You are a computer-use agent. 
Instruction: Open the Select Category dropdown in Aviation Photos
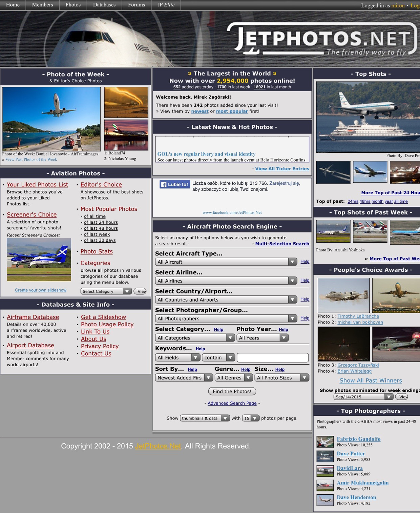(106, 291)
